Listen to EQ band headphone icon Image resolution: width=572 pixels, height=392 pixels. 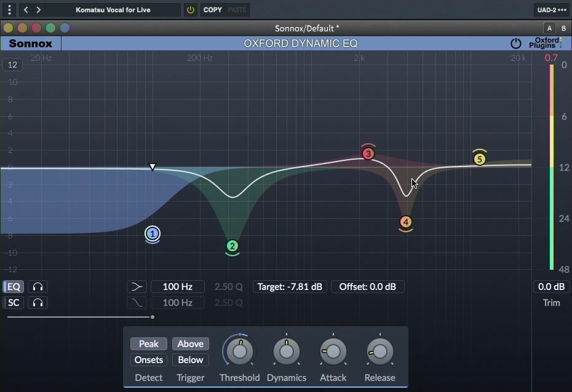coord(38,287)
